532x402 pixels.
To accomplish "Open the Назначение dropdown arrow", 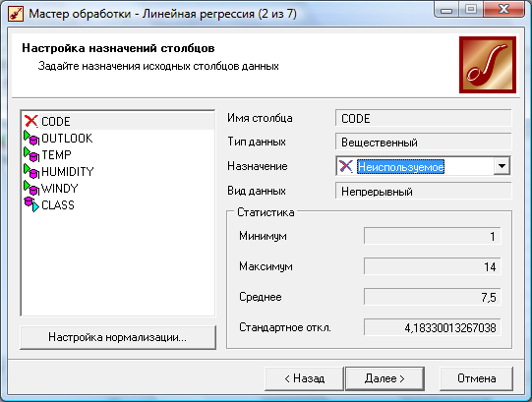I will (502, 166).
